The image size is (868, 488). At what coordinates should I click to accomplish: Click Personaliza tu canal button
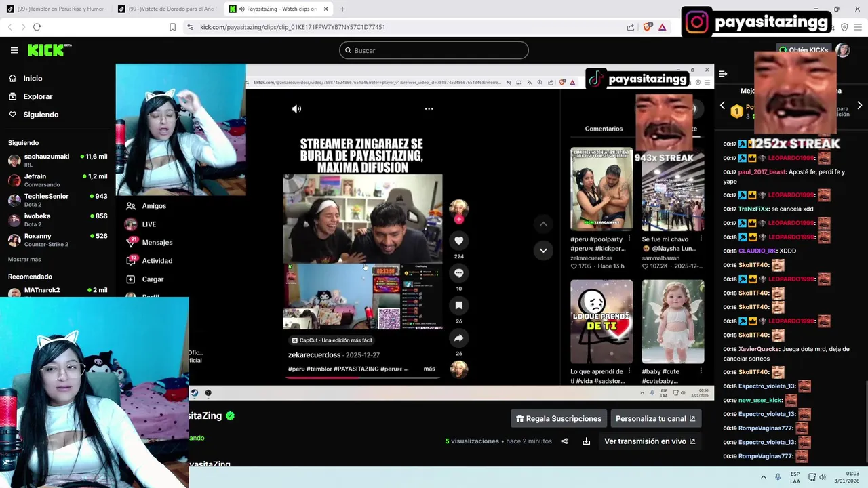click(x=656, y=419)
